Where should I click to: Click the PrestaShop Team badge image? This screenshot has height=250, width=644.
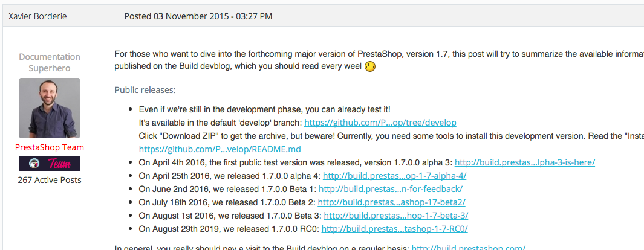50,164
